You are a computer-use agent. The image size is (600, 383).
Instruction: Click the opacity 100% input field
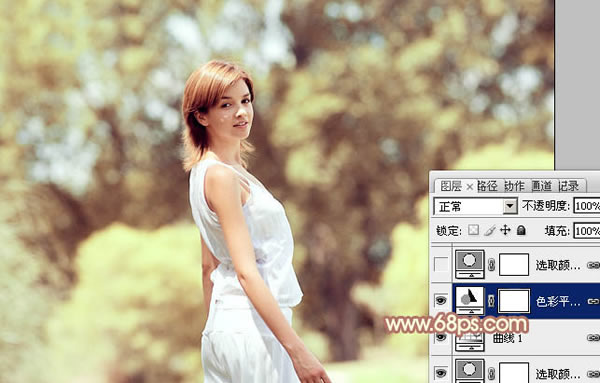tap(587, 206)
